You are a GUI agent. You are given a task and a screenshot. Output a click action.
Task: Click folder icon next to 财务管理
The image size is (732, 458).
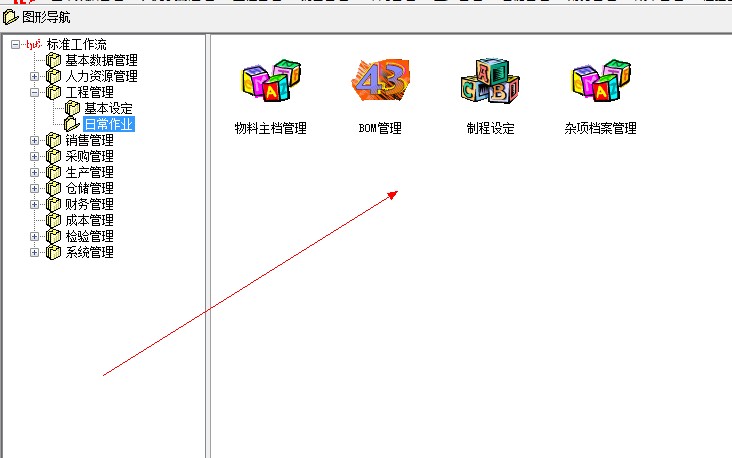click(53, 204)
